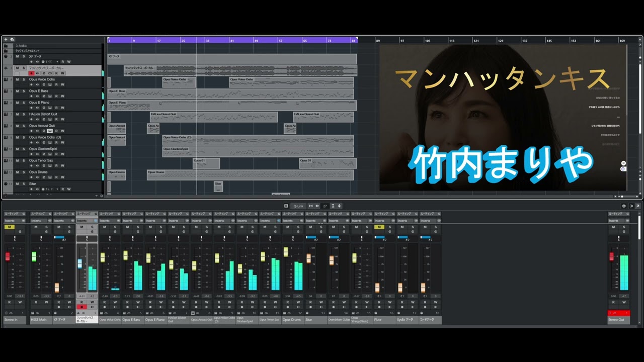Unmute the Flute channel in mixer
Image resolution: width=644 pixels, height=362 pixels.
(378, 227)
